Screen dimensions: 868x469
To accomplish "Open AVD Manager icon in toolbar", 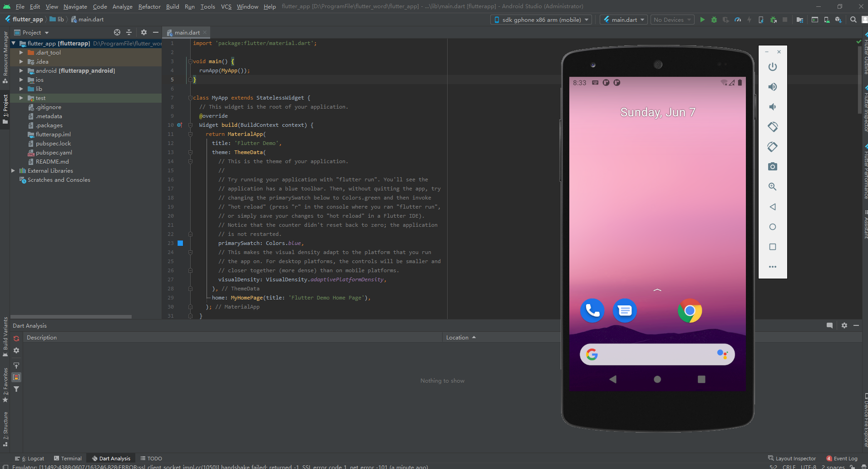I will [827, 20].
